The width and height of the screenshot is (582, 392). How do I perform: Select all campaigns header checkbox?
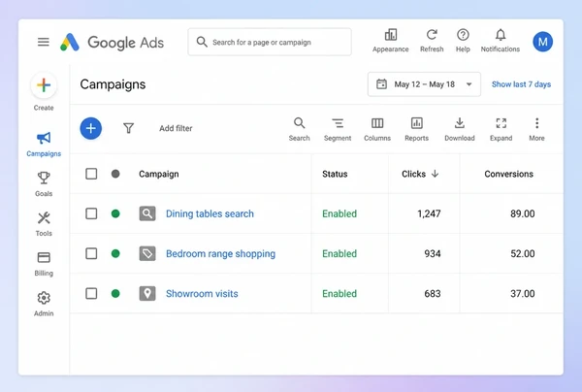(x=91, y=174)
